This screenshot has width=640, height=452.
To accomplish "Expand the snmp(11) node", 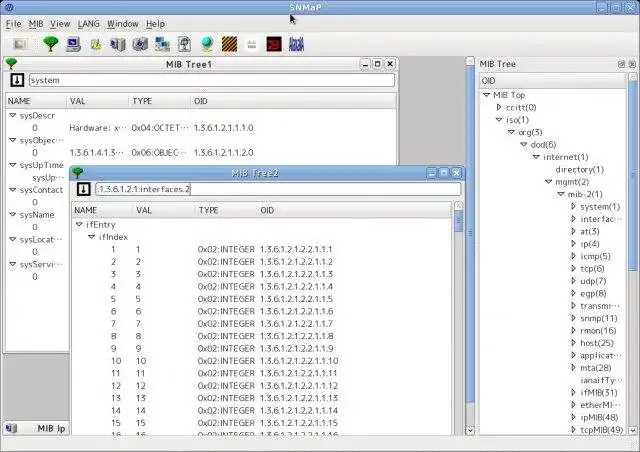I will 573,318.
